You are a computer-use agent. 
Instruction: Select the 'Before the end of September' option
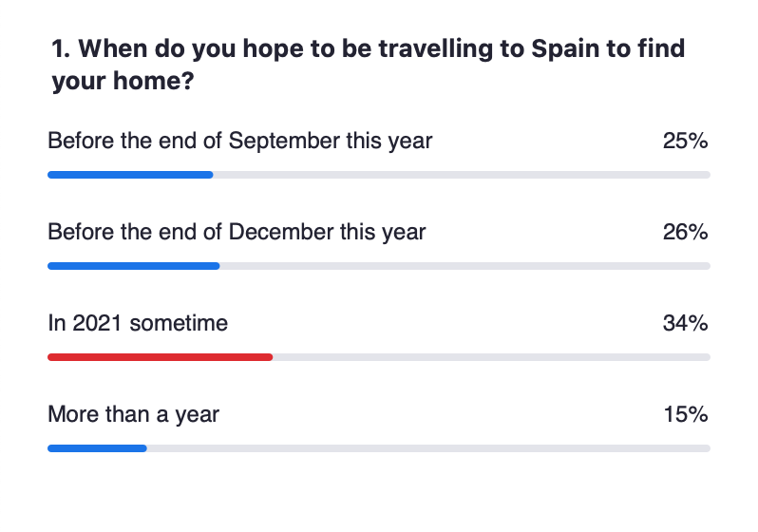pos(239,142)
